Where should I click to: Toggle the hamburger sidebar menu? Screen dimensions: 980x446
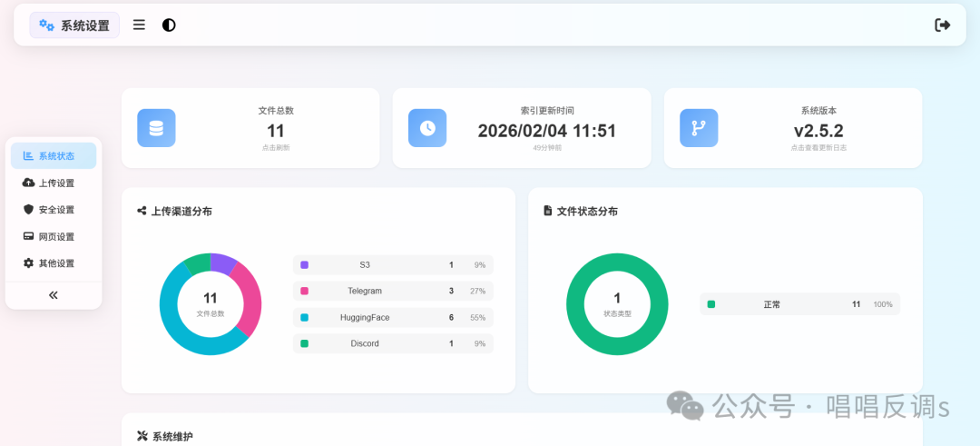[139, 25]
